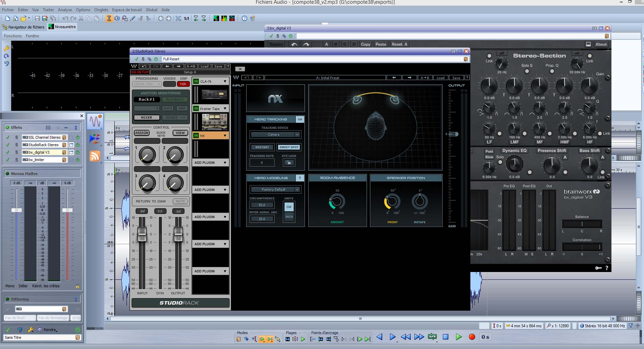Open the zoom magnifier tool

click(125, 18)
